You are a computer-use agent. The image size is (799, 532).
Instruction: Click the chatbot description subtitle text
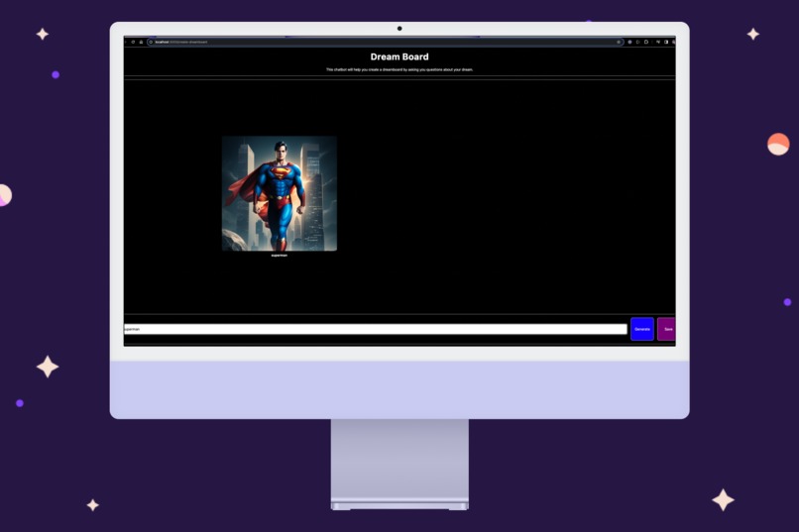pos(399,69)
